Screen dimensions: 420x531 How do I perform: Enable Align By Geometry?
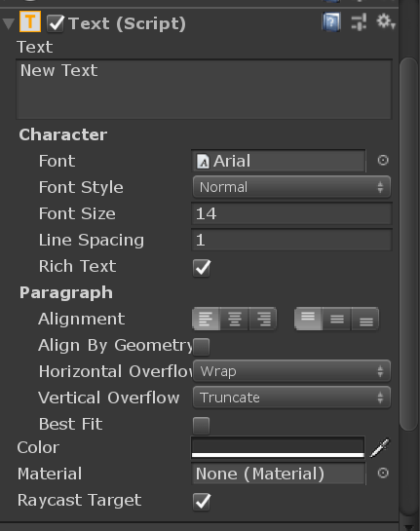click(x=201, y=347)
